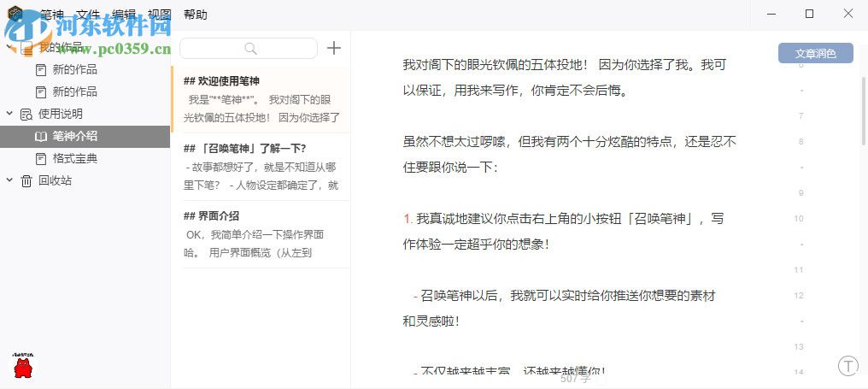Click line number 9 in the gutter

point(800,193)
